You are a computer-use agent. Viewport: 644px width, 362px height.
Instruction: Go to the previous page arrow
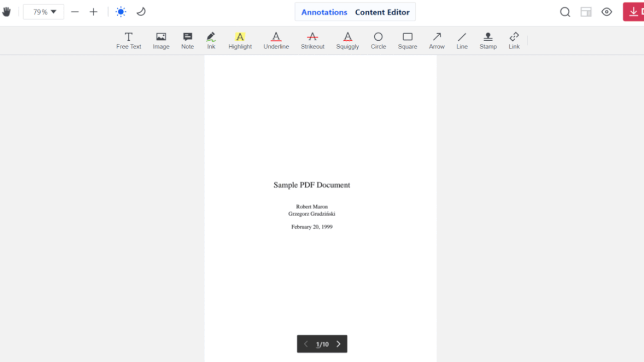[306, 344]
